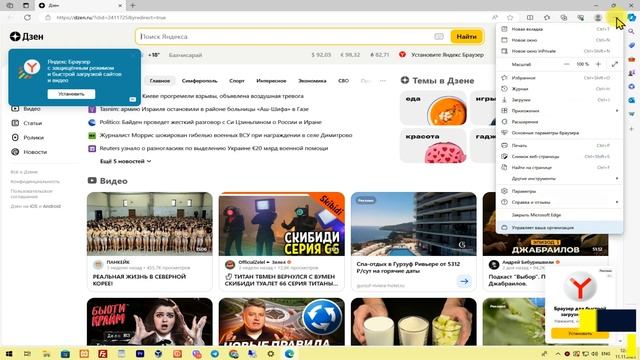Enter full screen via zoom row arrow icon
Image resolution: width=640 pixels, height=360 pixels.
pos(615,64)
